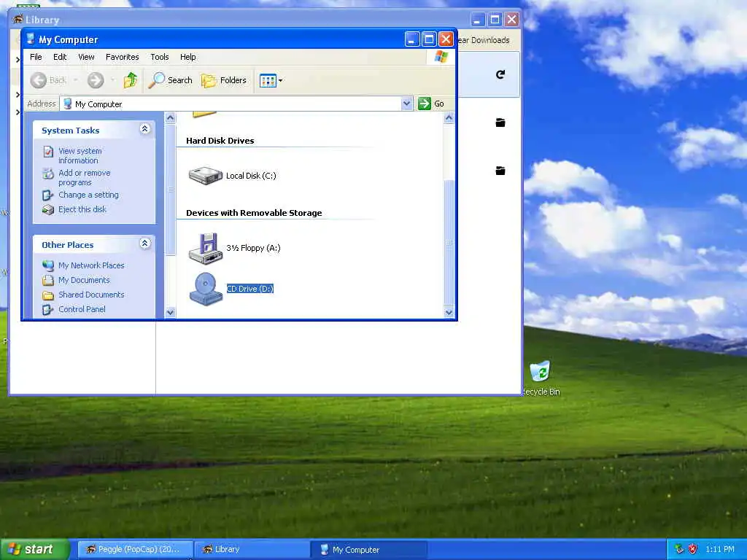747x560 pixels.
Task: Click the network tray icon
Action: point(679,549)
